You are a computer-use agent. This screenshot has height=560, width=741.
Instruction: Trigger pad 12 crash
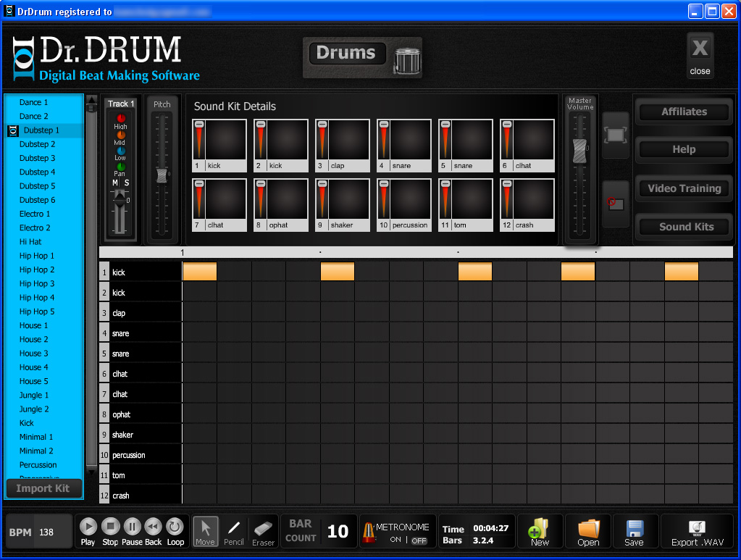tap(534, 199)
